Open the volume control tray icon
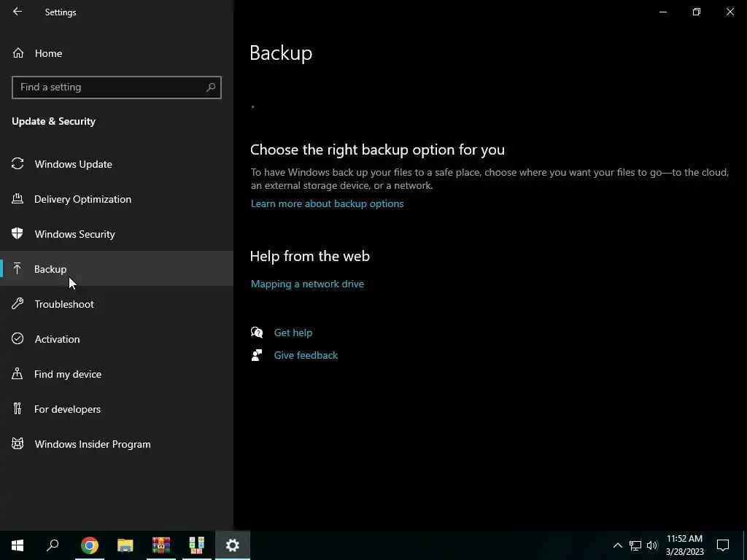This screenshot has width=747, height=560. click(652, 545)
